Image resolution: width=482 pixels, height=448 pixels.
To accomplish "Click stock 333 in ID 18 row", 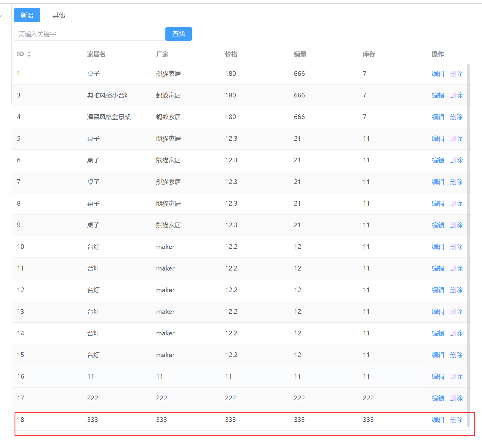I will click(x=368, y=420).
